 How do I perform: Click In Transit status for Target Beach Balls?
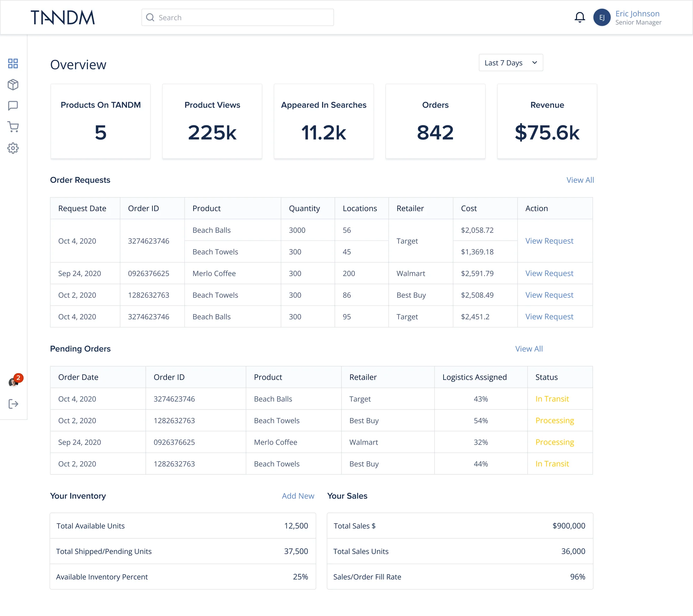[x=552, y=399]
